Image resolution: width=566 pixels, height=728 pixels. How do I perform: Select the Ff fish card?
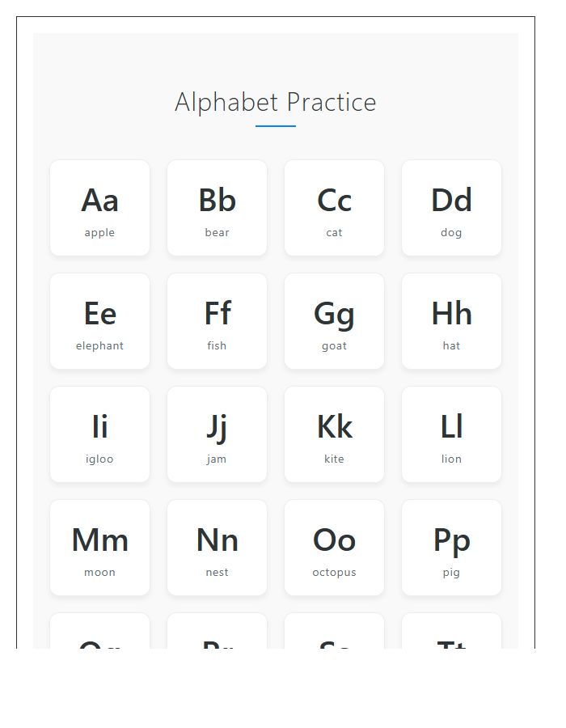pyautogui.click(x=217, y=321)
